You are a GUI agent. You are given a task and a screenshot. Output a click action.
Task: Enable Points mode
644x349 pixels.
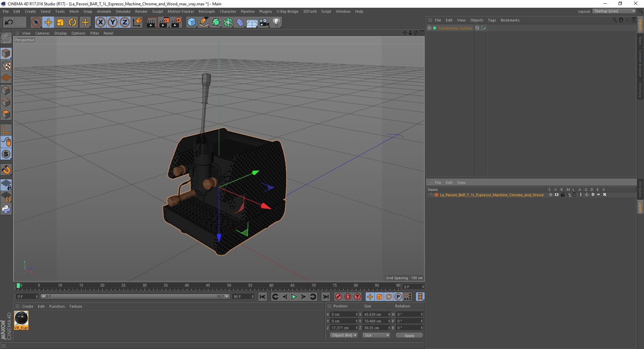pyautogui.click(x=6, y=90)
